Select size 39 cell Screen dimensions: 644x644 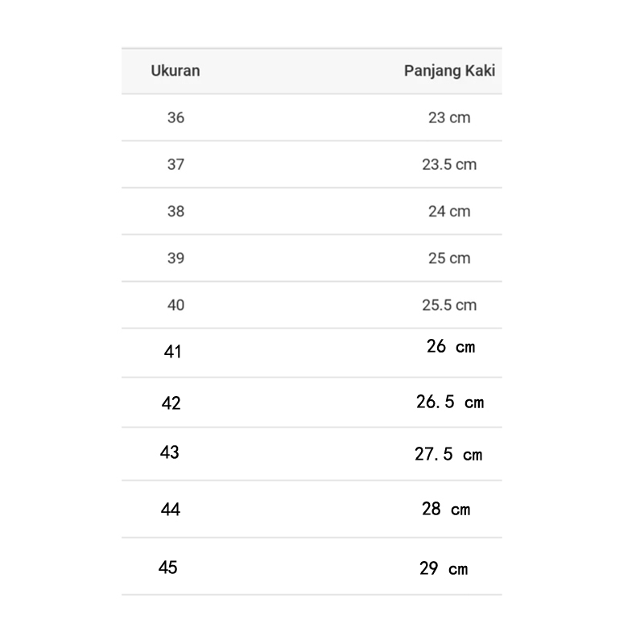click(x=175, y=258)
